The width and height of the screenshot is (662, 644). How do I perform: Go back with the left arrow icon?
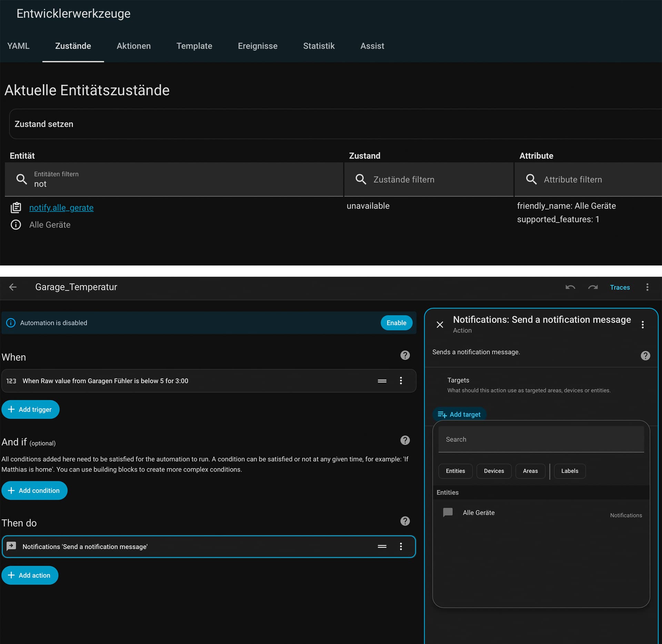(13, 287)
